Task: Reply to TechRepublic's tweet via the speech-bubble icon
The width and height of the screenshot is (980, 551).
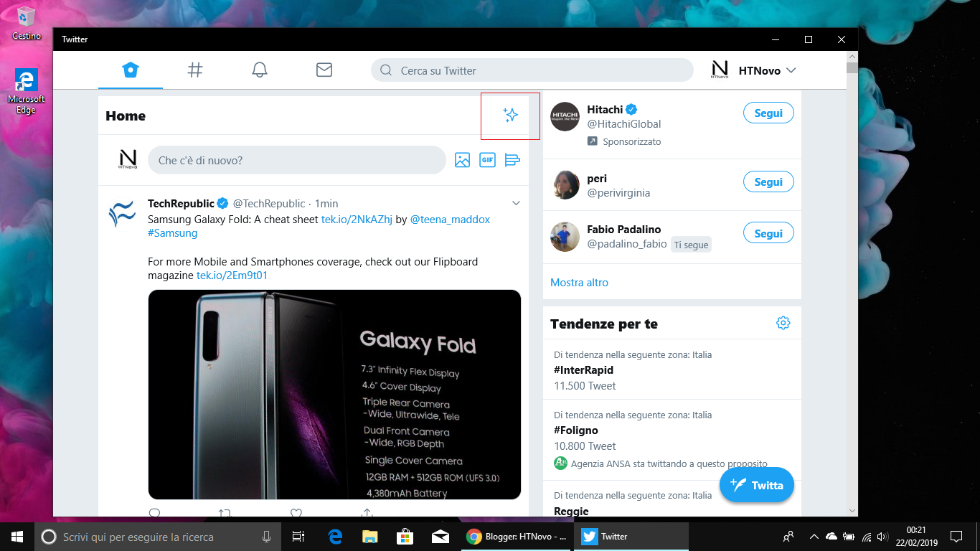Action: tap(155, 513)
